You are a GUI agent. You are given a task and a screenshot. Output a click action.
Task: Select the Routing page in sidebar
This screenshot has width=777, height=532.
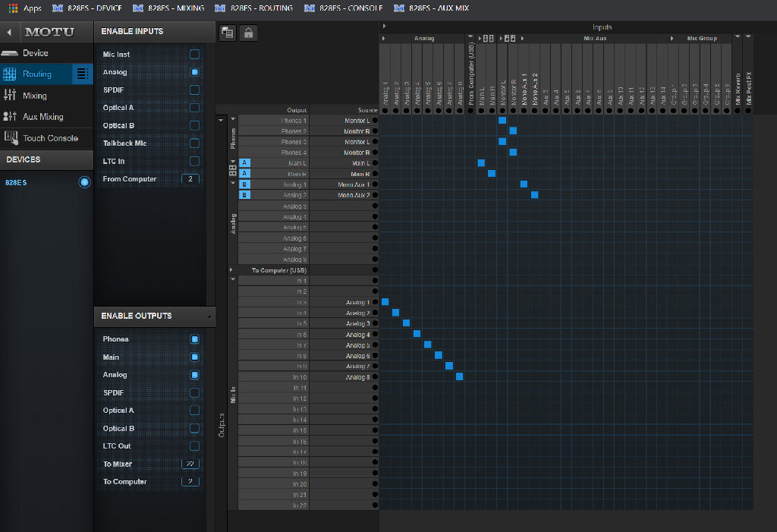point(36,74)
